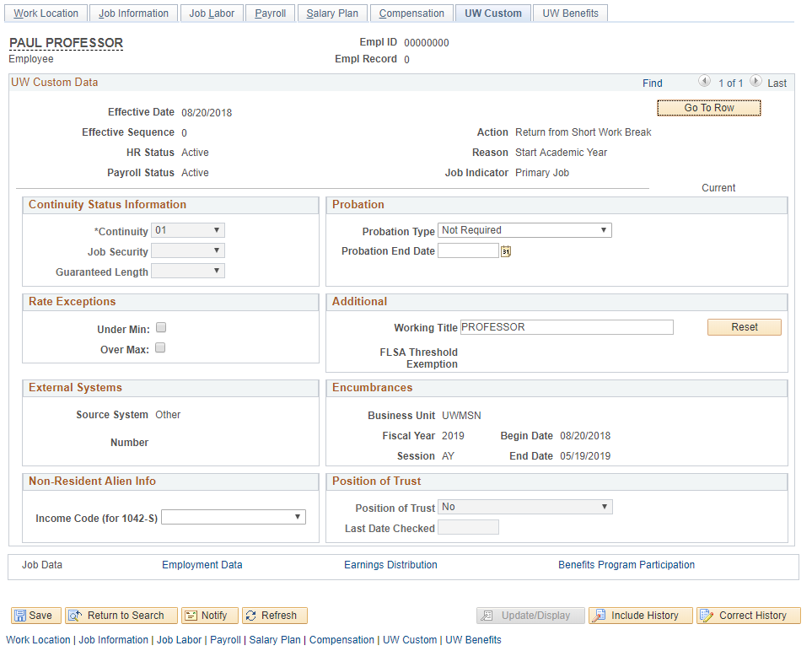The height and width of the screenshot is (651, 812).
Task: Click Payroll link in the footer
Action: pos(225,639)
